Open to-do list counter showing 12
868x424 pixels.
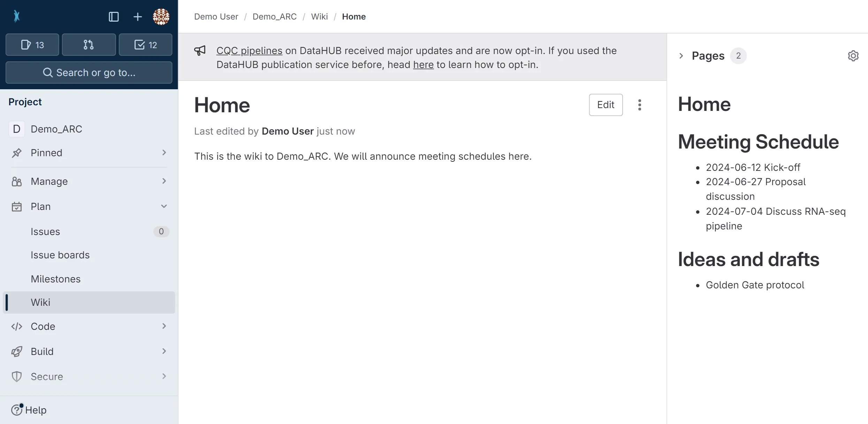145,45
